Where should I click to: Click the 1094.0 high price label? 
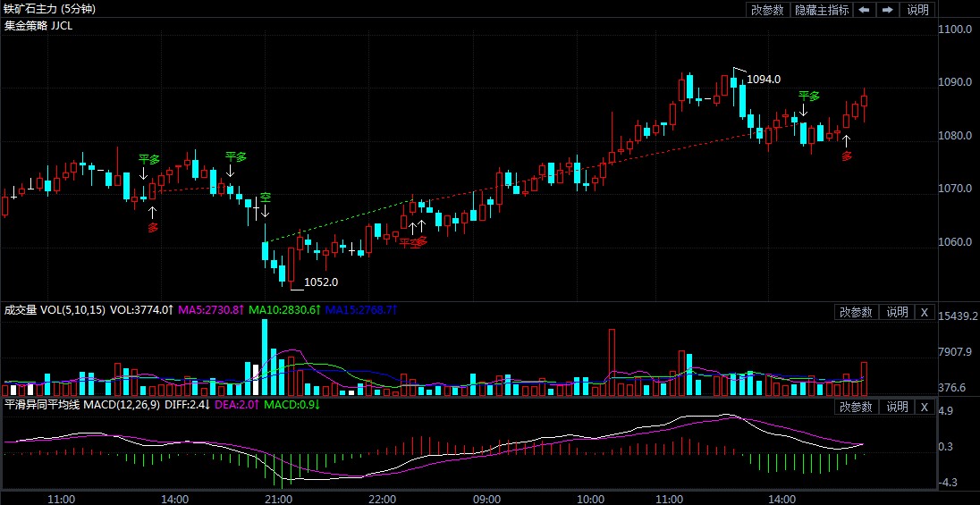click(764, 80)
